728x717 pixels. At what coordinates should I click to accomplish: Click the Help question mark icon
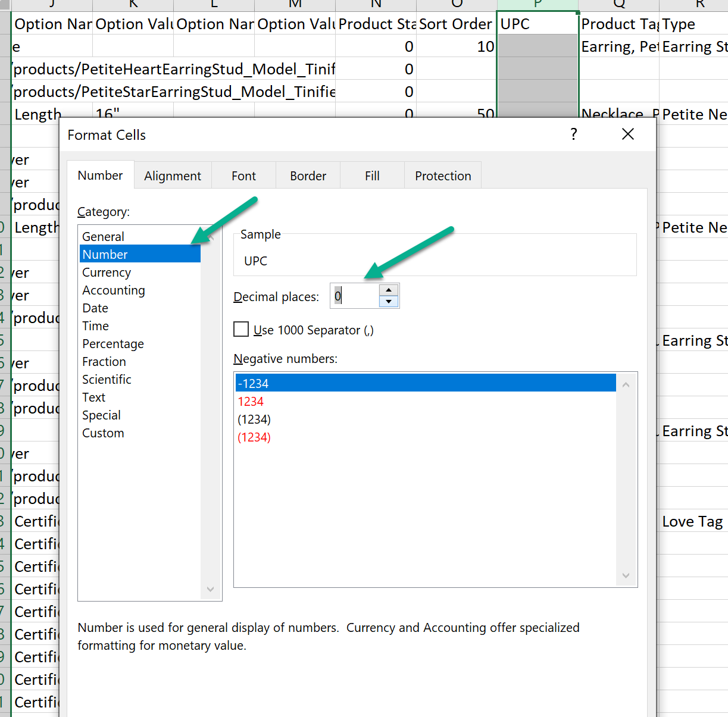[573, 134]
